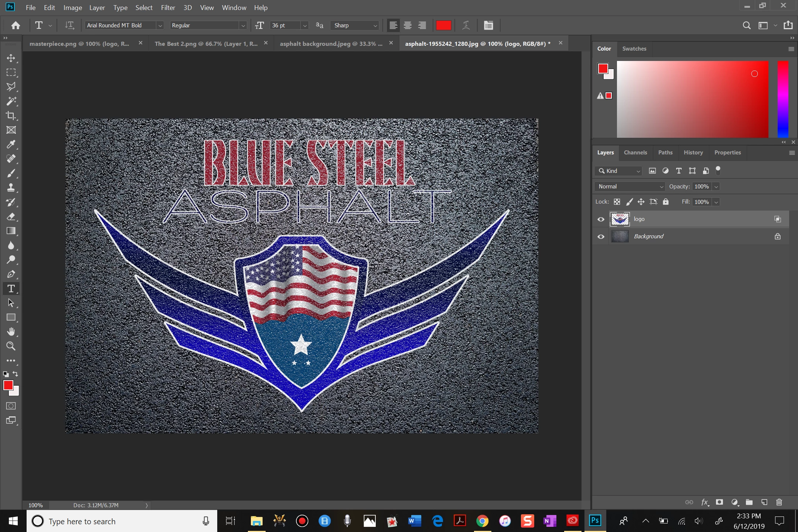The image size is (798, 532).
Task: Select the Crop tool
Action: pos(11,116)
